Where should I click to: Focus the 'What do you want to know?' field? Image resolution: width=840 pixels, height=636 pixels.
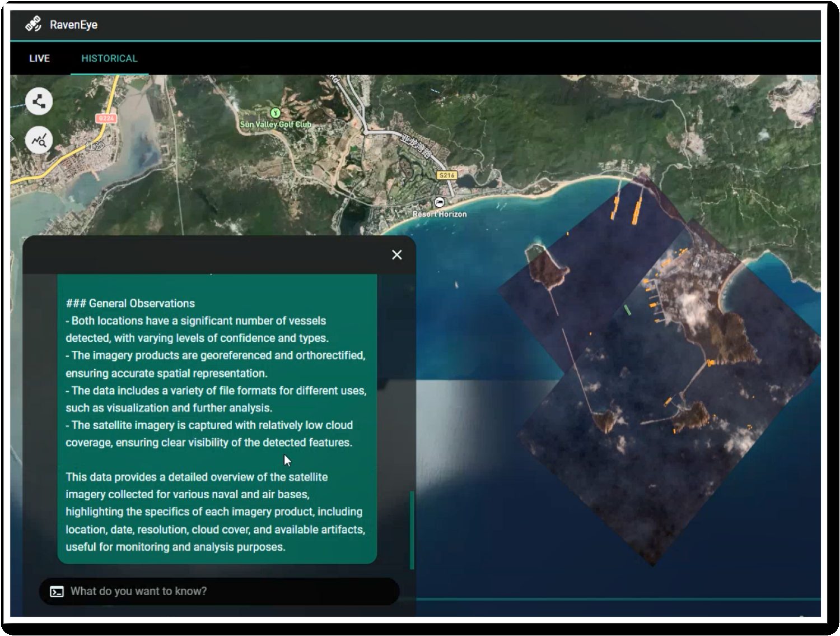click(224, 592)
